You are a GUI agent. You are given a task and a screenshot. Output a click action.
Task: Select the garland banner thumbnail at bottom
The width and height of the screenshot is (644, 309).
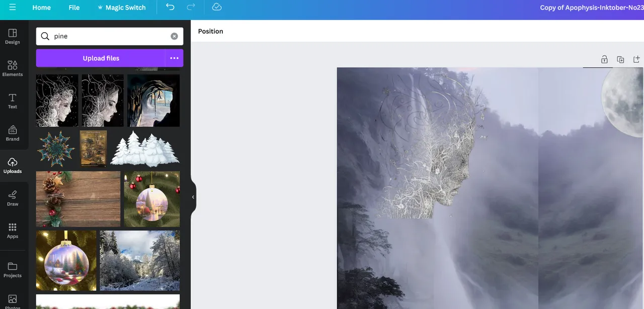pos(108,301)
